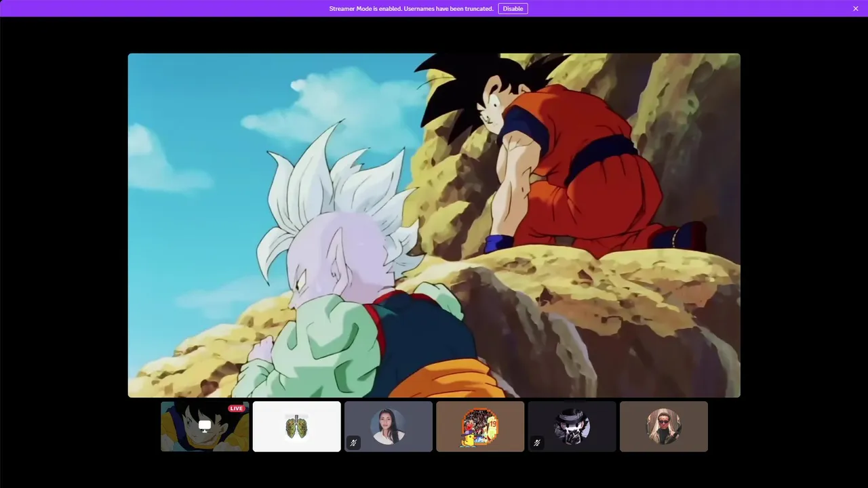Click the muted microphone icon on woman's tile
868x488 pixels.
tap(353, 443)
